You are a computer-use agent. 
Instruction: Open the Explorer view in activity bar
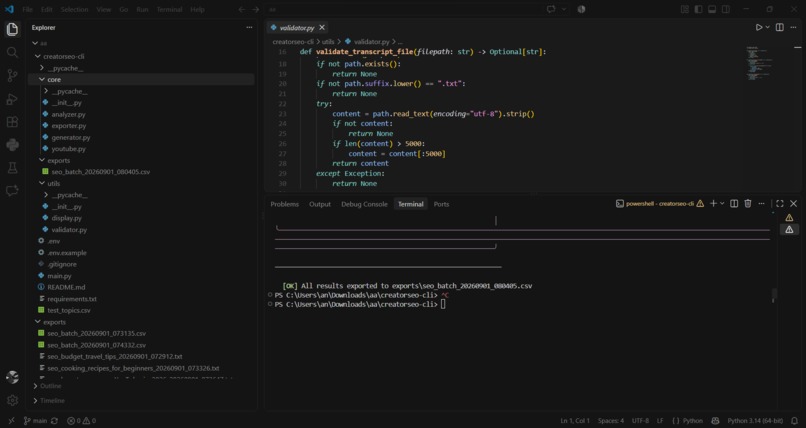[x=12, y=29]
